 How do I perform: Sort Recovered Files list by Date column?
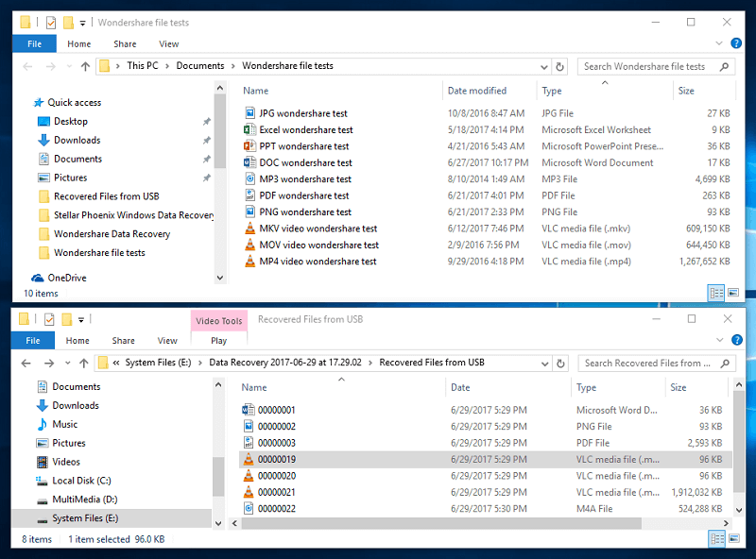[460, 387]
